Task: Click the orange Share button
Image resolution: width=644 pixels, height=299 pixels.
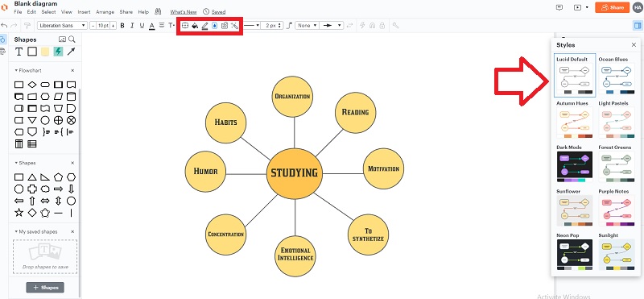Action: pos(612,7)
